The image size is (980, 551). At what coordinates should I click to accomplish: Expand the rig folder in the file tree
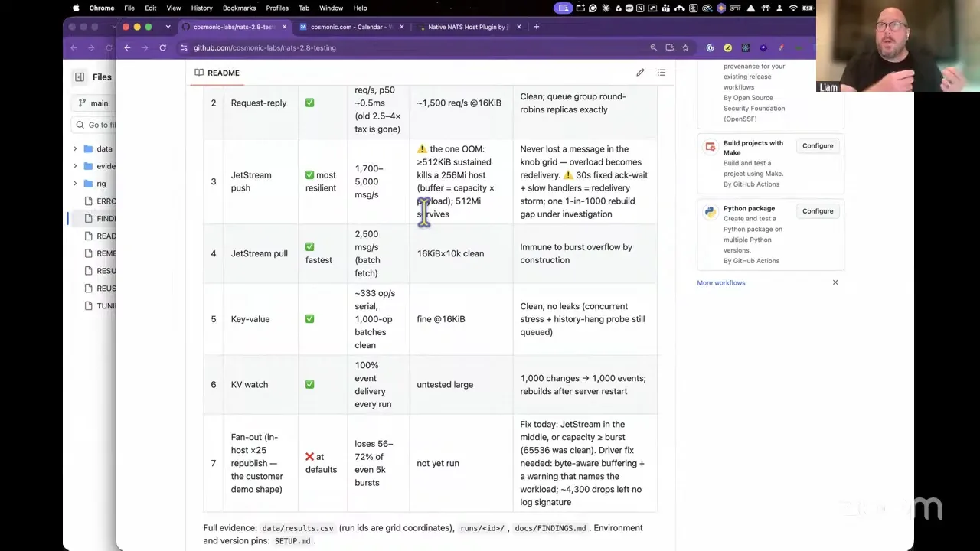[x=75, y=184]
